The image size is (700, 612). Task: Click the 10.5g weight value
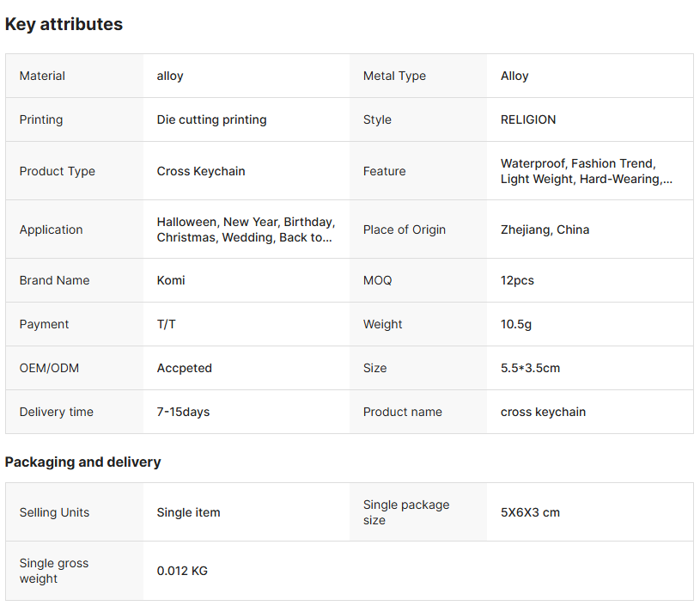pos(516,324)
